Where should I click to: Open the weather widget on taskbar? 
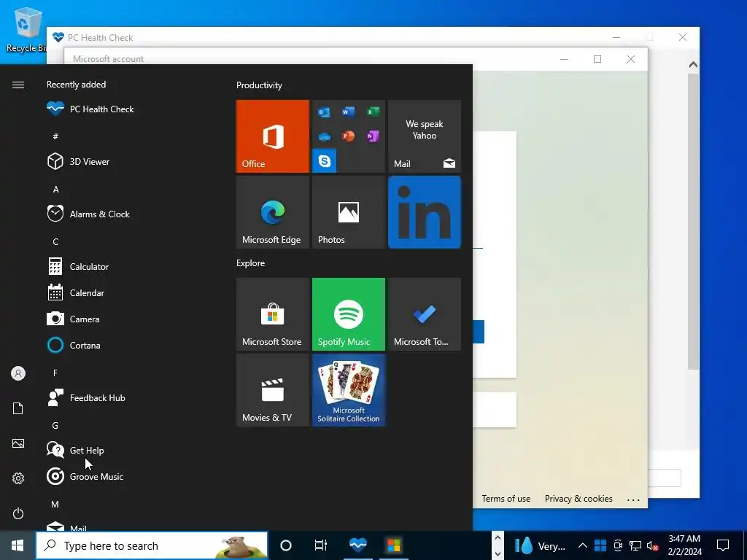[539, 545]
